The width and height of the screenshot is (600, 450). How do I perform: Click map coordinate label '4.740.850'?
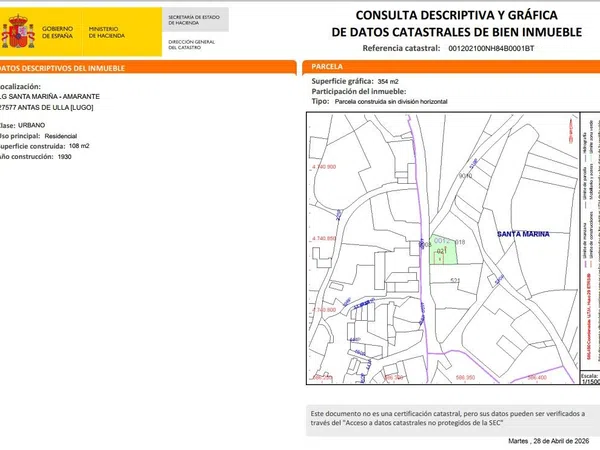(x=324, y=238)
